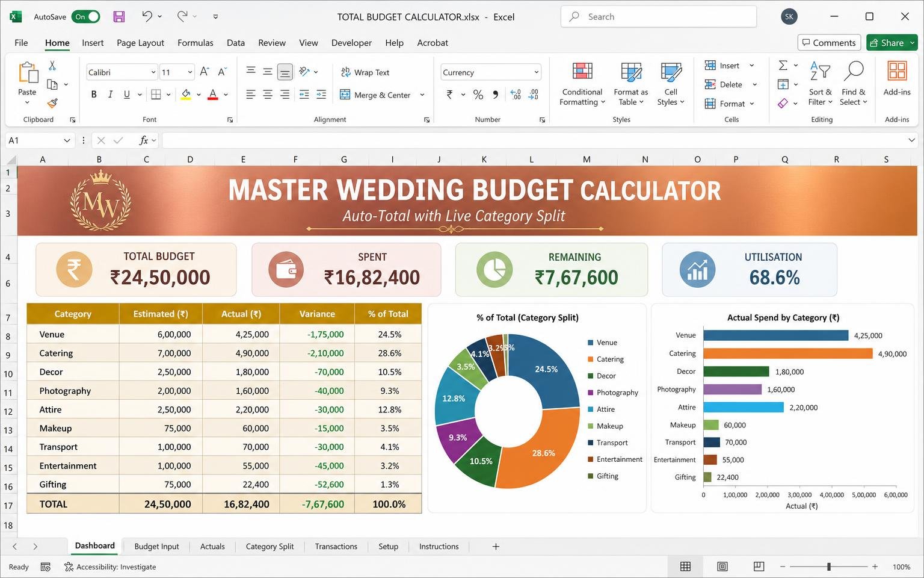
Task: Apply Comma Style number format
Action: pyautogui.click(x=495, y=95)
